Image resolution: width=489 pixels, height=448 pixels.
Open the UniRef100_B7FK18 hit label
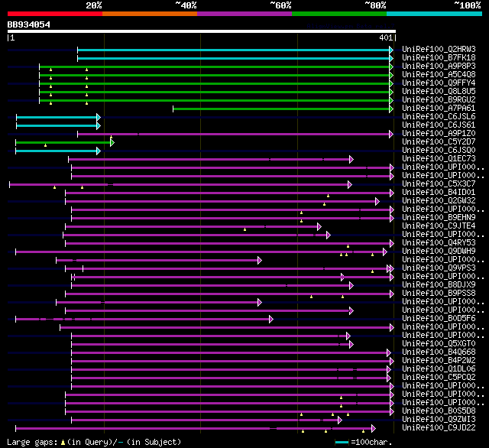439,57
